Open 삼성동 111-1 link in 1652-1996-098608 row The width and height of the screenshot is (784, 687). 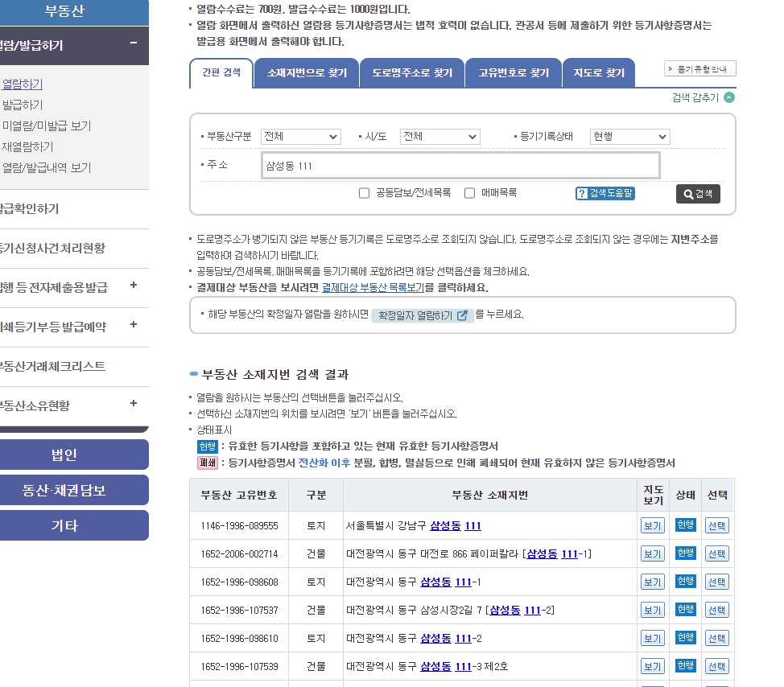tap(446, 582)
